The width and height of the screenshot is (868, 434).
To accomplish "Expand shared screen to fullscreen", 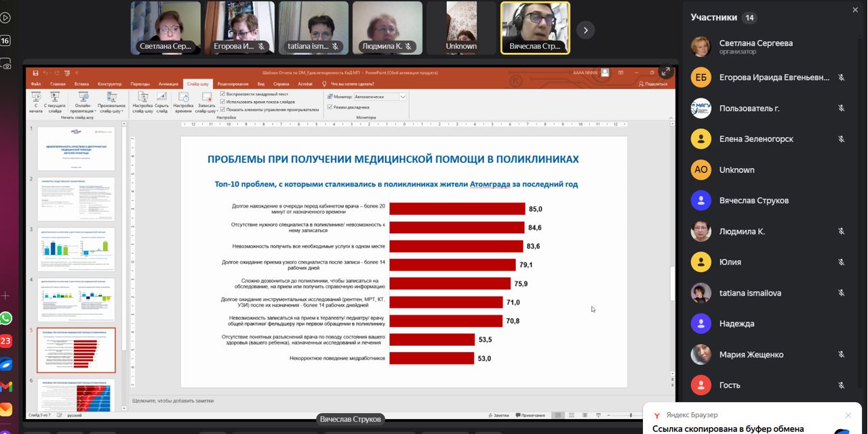I will pos(665,72).
